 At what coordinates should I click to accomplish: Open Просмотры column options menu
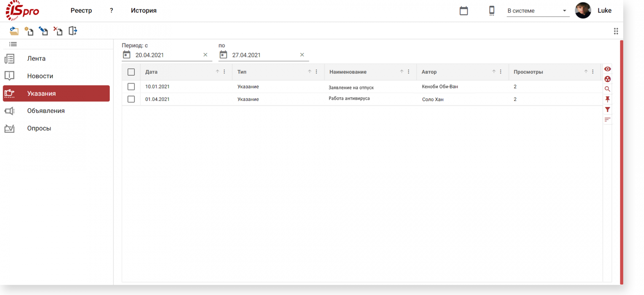[593, 72]
